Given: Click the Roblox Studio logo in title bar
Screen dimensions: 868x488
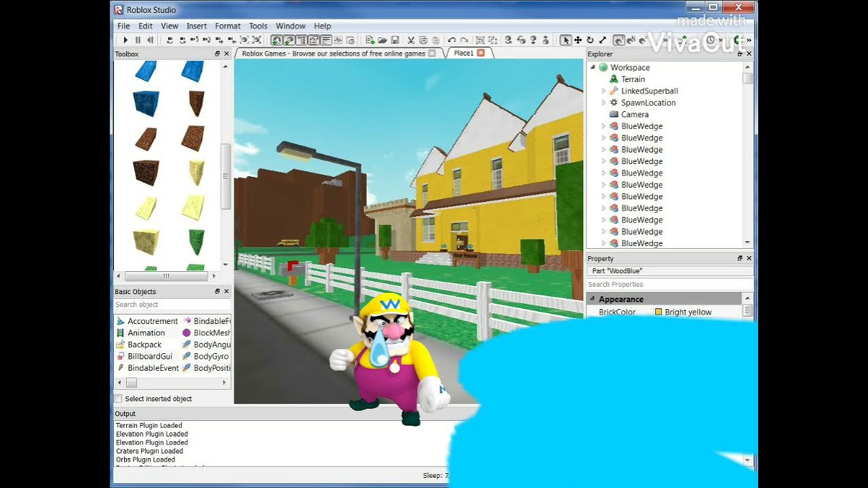Looking at the screenshot, I should tap(119, 9).
